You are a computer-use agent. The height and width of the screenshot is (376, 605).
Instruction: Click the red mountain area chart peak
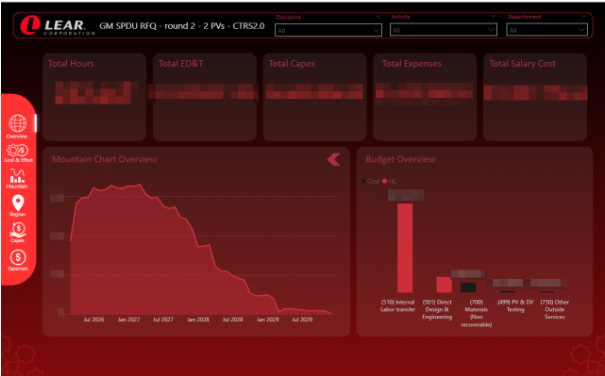139,185
